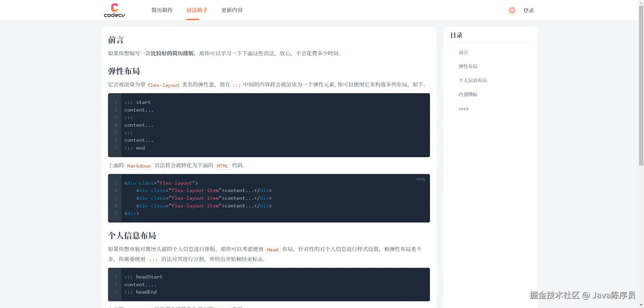Click the Markdown inline code tag
Screen dimensions: 644x308
coord(139,166)
